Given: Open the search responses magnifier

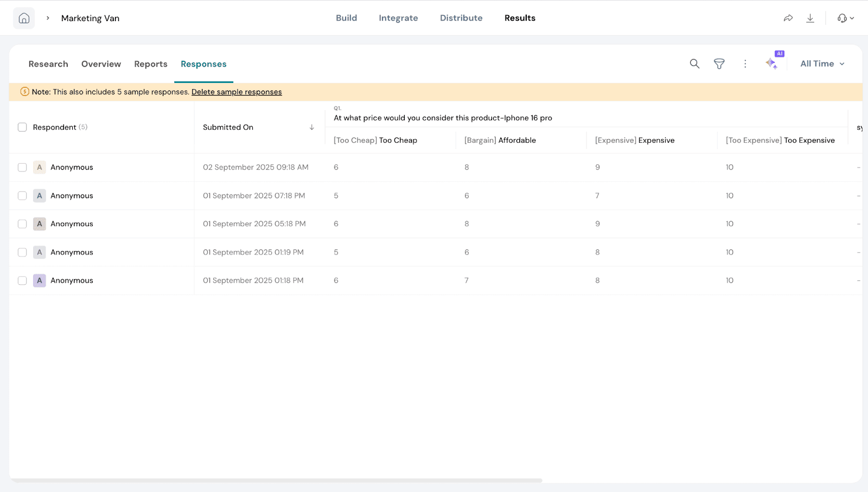Looking at the screenshot, I should (x=694, y=64).
